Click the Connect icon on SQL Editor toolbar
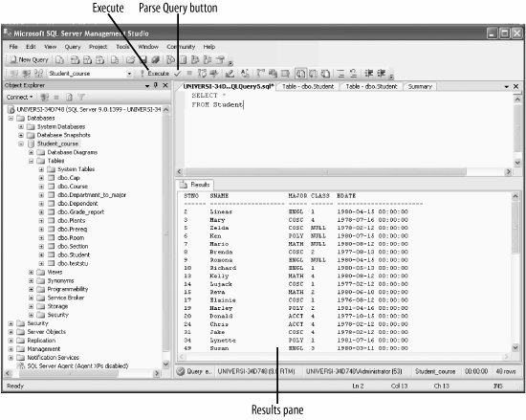Viewport: 526px width, 420px height. (13, 73)
